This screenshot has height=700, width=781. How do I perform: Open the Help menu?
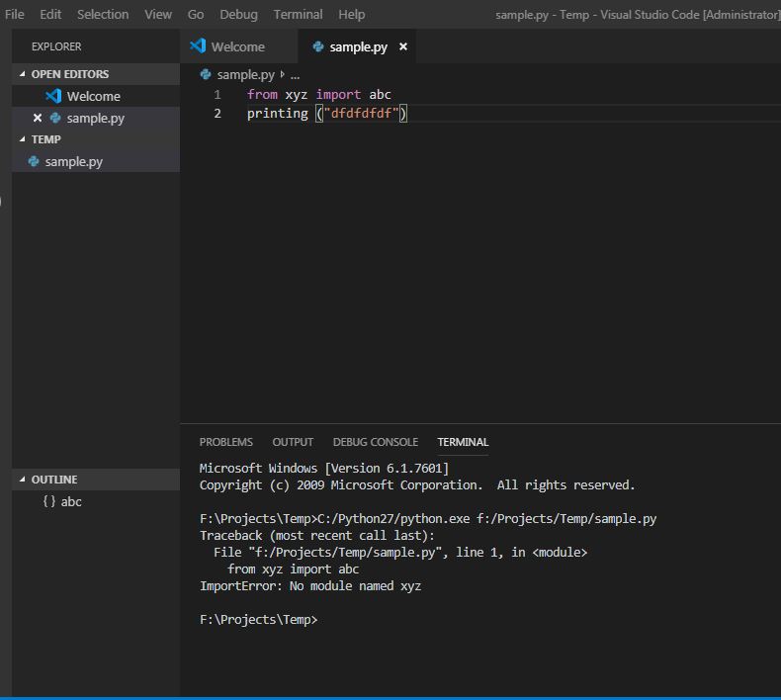pyautogui.click(x=352, y=15)
